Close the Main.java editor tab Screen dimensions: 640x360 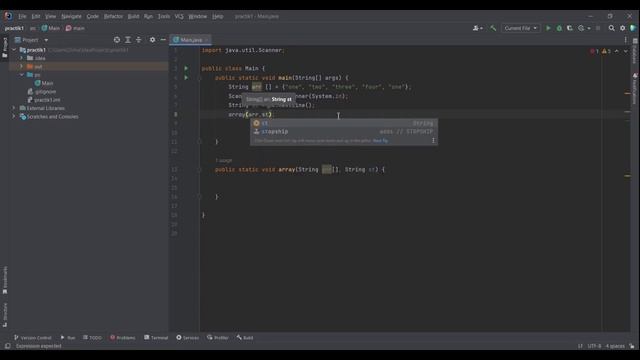click(x=207, y=40)
